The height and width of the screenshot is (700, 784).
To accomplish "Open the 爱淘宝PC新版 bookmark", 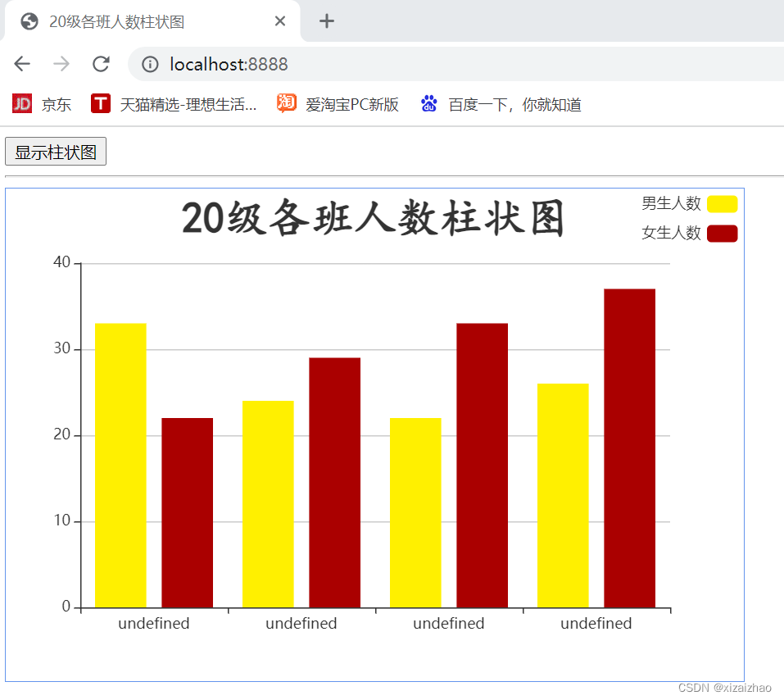I will (338, 104).
